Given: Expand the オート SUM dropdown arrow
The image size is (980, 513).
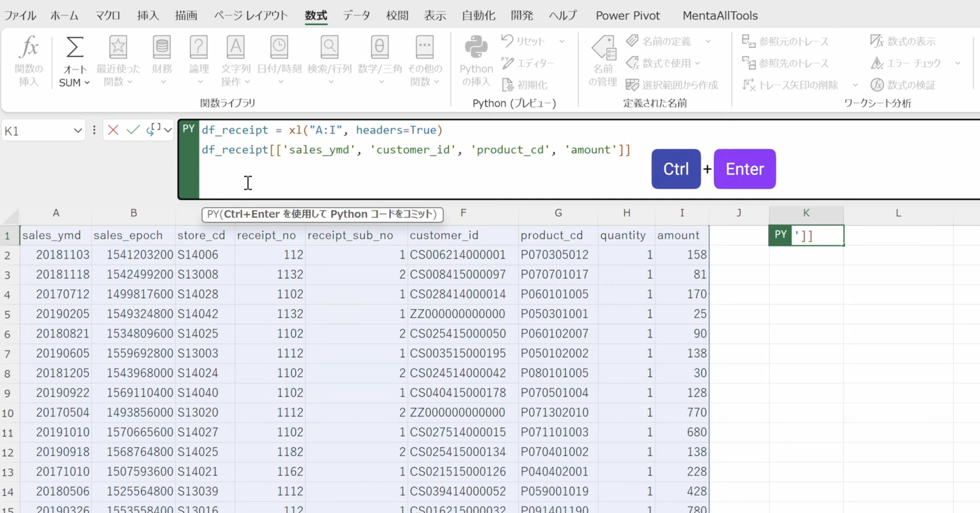Looking at the screenshot, I should click(x=87, y=83).
